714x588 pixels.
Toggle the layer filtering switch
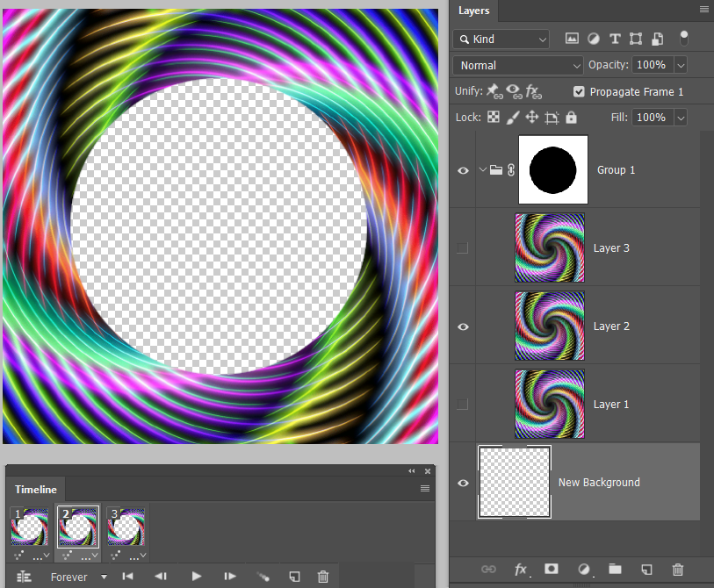click(683, 39)
